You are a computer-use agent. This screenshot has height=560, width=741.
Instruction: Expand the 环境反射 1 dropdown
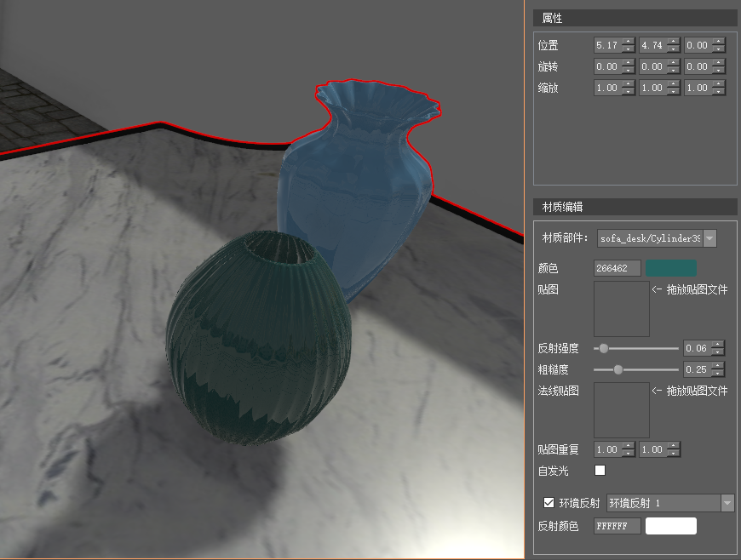[x=727, y=503]
